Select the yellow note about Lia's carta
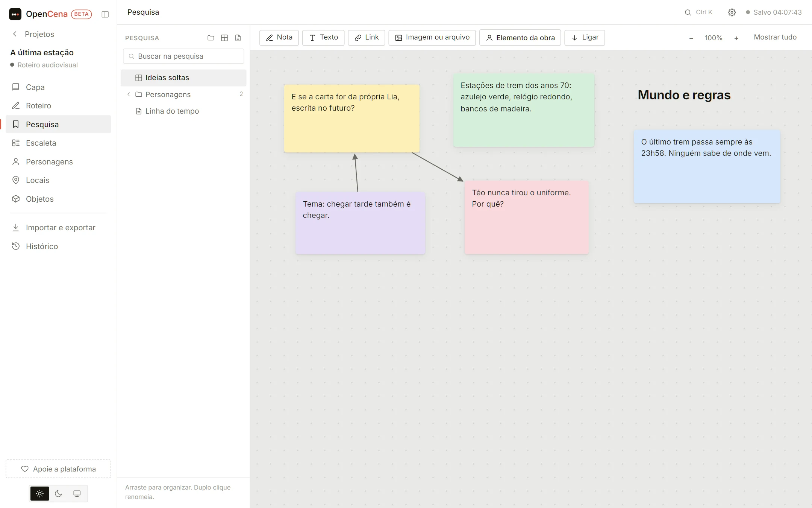Screen dimensions: 812x508 pos(352,119)
